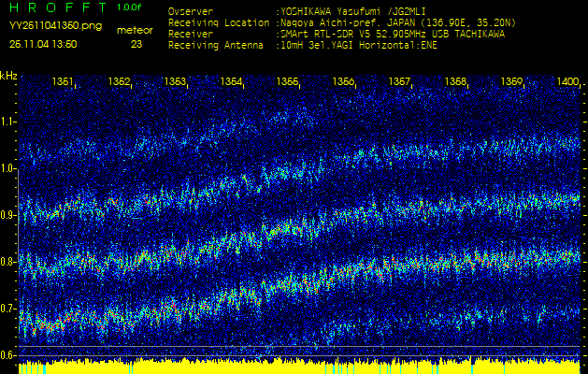Screen dimensions: 588x374
Task: Select the 1.1 frequency axis label
Action: (8, 122)
